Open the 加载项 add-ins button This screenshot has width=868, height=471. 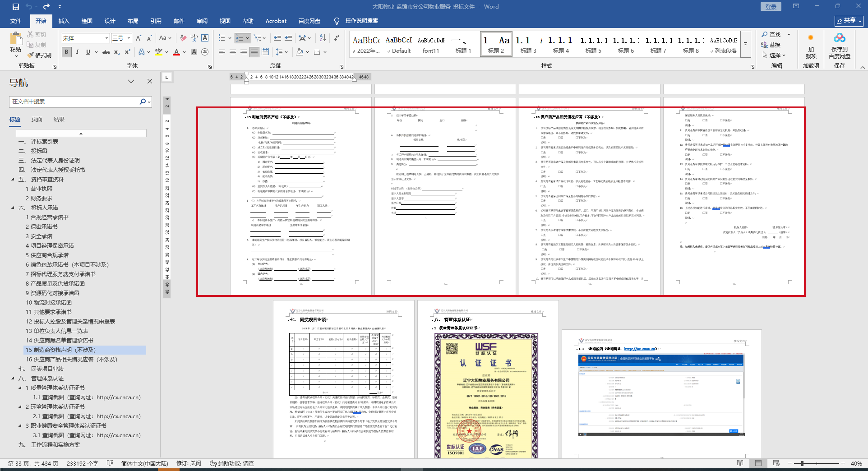pyautogui.click(x=811, y=47)
